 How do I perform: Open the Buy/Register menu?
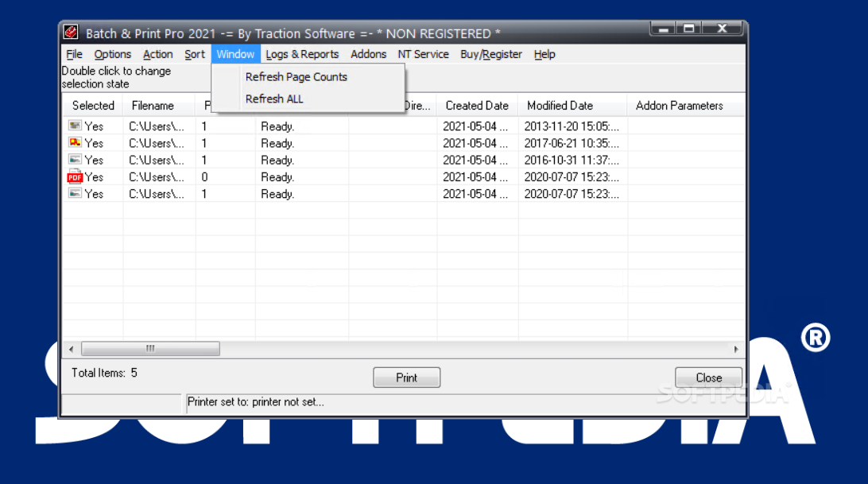491,54
